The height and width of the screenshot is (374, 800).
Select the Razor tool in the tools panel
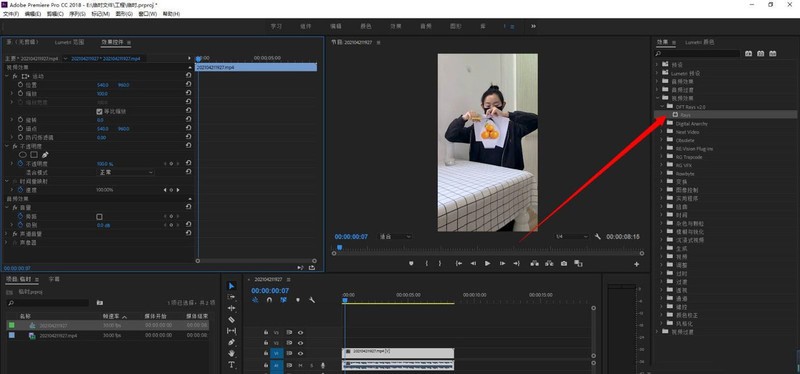click(232, 319)
